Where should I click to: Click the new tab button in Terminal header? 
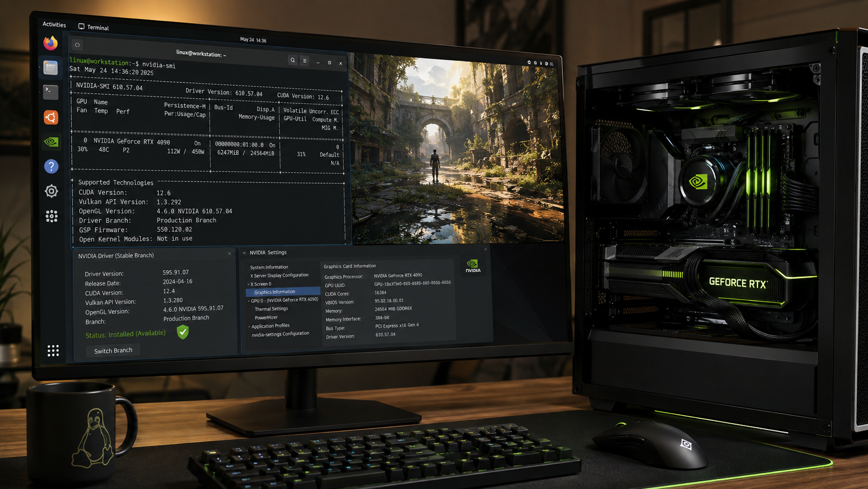[x=77, y=45]
